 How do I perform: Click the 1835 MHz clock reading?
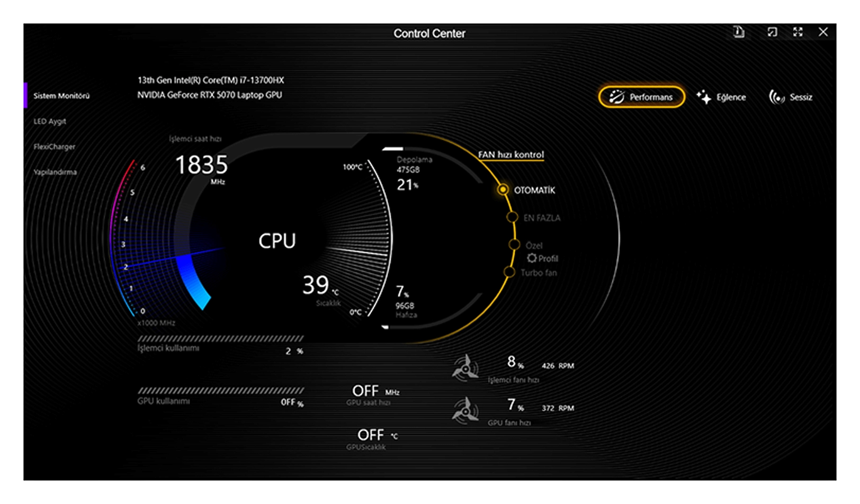click(201, 165)
